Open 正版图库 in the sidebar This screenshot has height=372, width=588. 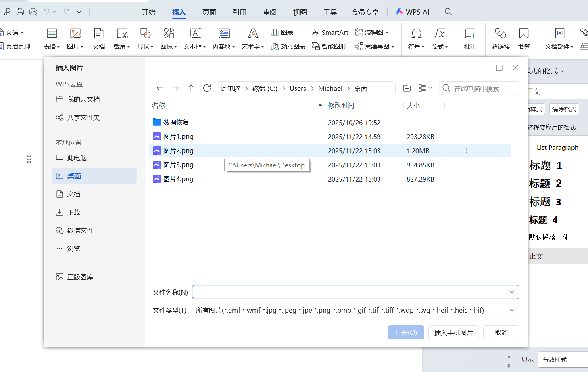[x=94, y=277]
